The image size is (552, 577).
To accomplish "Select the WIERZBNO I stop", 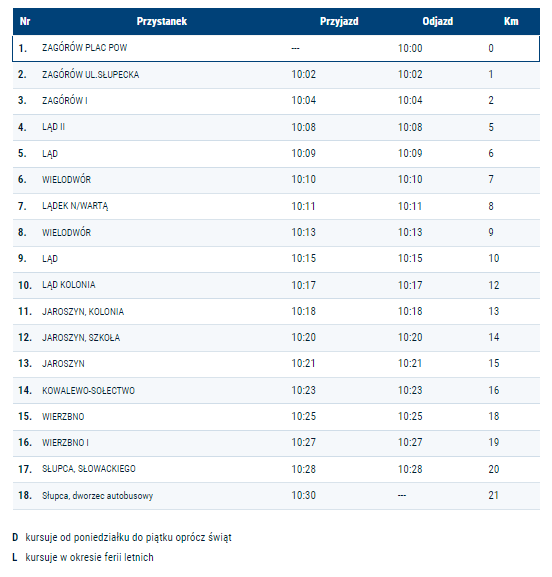I will tap(65, 443).
